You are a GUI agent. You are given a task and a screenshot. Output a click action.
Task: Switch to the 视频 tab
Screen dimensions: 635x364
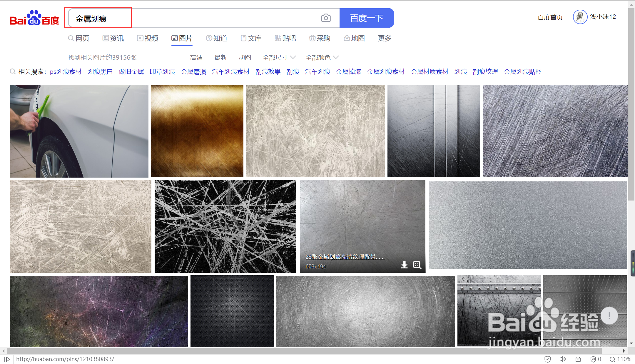(x=148, y=38)
